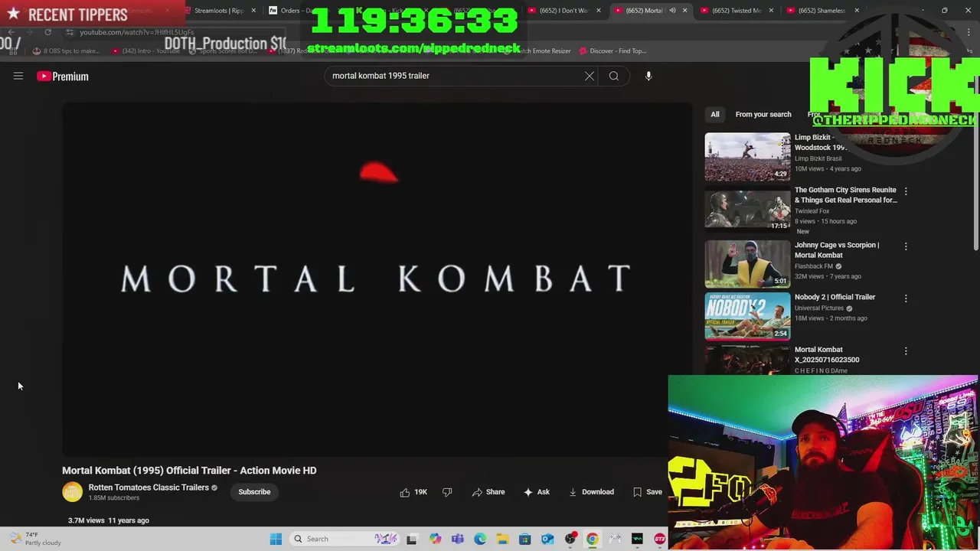Open Microsoft Edge from the taskbar
This screenshot has width=980, height=551.
480,539
